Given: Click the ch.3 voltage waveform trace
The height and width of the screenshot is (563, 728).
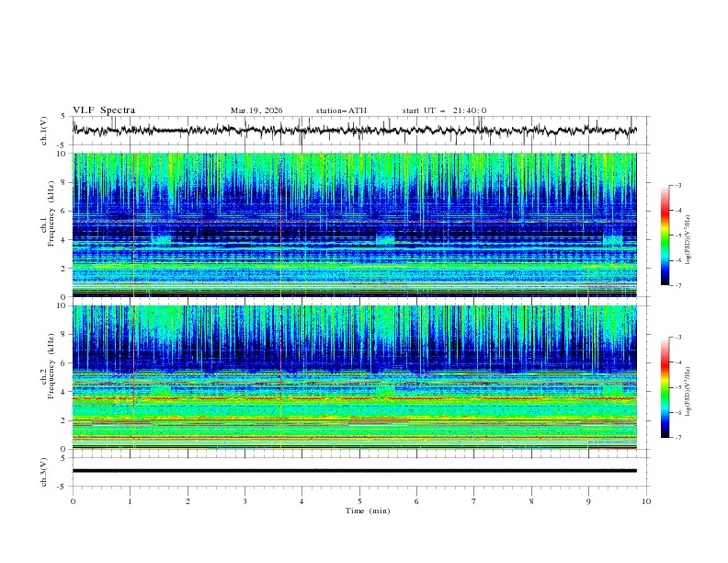Looking at the screenshot, I should 355,471.
